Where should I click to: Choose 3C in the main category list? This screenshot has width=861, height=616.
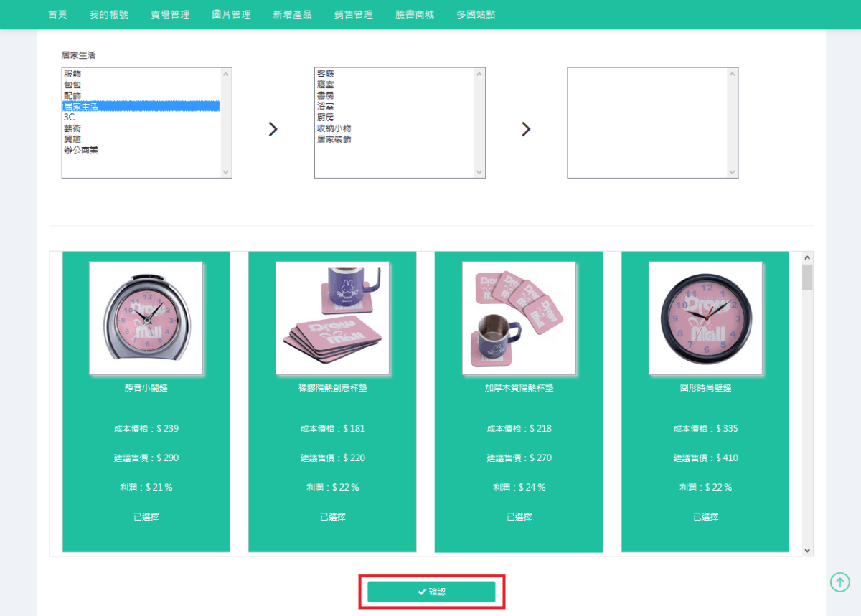[69, 118]
